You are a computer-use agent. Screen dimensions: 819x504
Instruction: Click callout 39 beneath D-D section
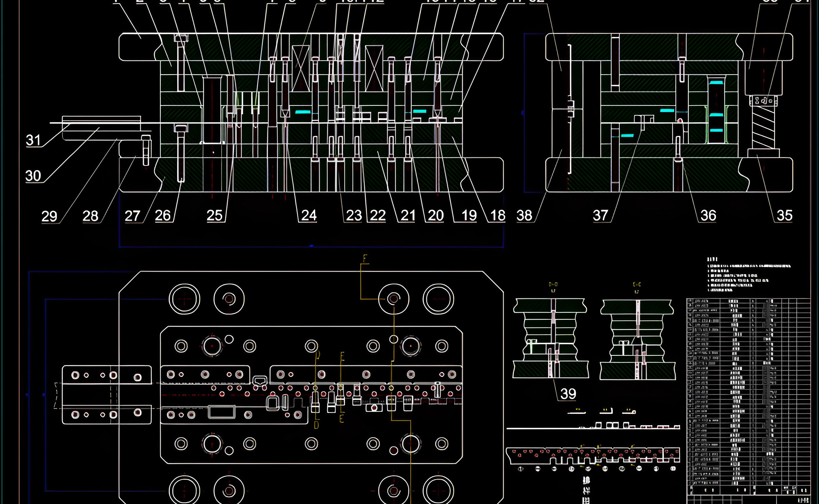click(x=568, y=394)
